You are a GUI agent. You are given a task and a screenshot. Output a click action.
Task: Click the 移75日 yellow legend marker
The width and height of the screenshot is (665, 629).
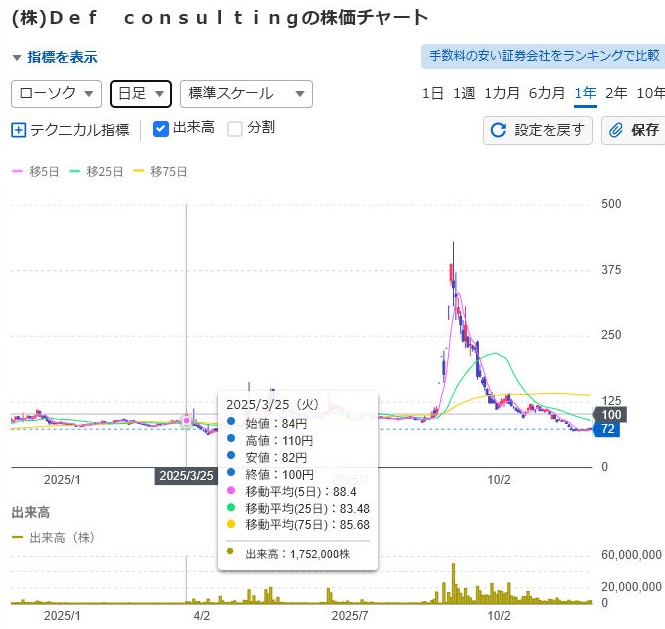coord(139,172)
